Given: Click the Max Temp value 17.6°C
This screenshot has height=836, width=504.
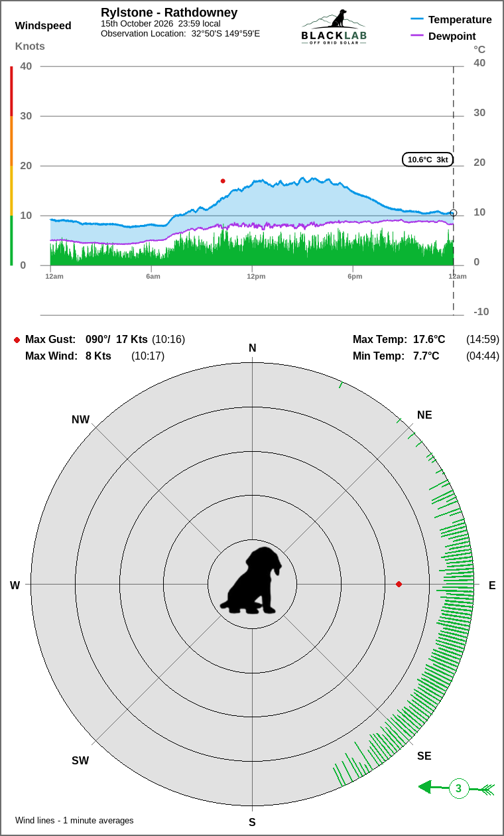Looking at the screenshot, I should coord(429,339).
